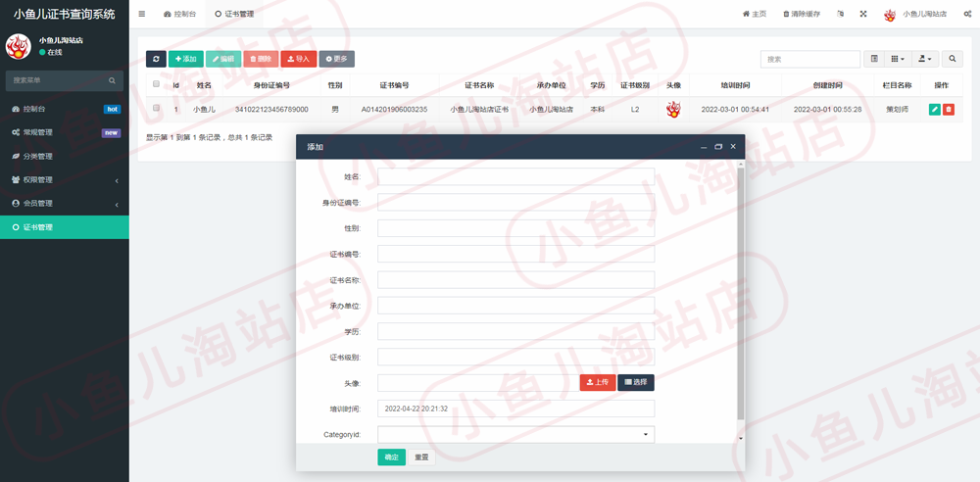Click the green 确定 button
The width and height of the screenshot is (980, 482).
(x=391, y=458)
